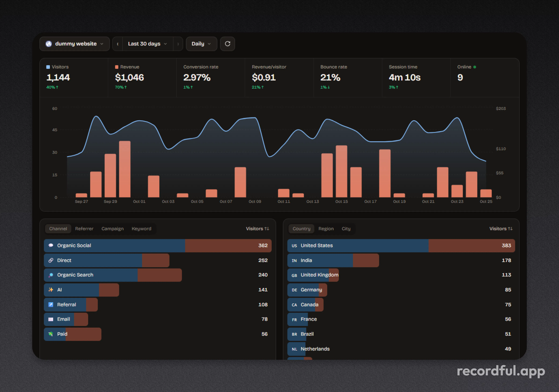559x392 pixels.
Task: Click the Conversion rate 2.97% metric
Action: (211, 77)
